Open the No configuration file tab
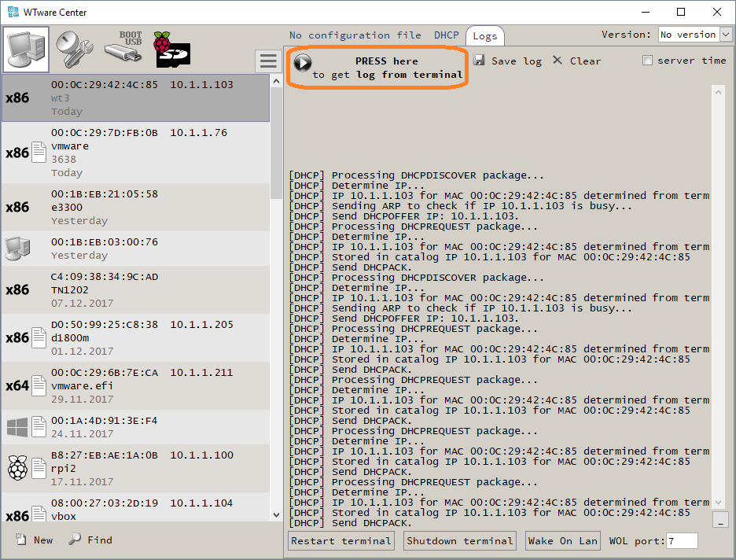Screen dimensions: 736x560 pos(355,35)
